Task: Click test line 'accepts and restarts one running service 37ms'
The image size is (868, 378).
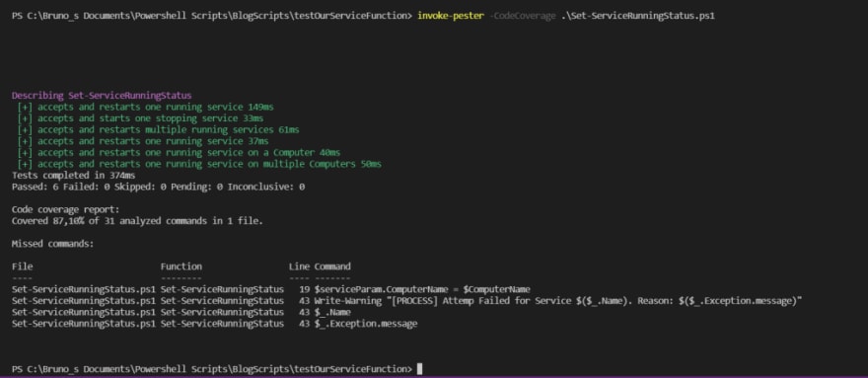Action: click(143, 141)
